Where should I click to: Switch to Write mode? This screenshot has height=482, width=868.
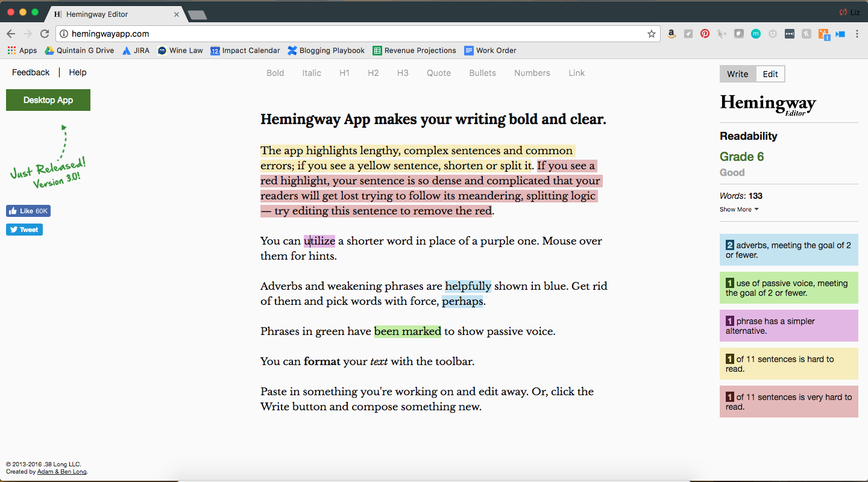tap(737, 74)
